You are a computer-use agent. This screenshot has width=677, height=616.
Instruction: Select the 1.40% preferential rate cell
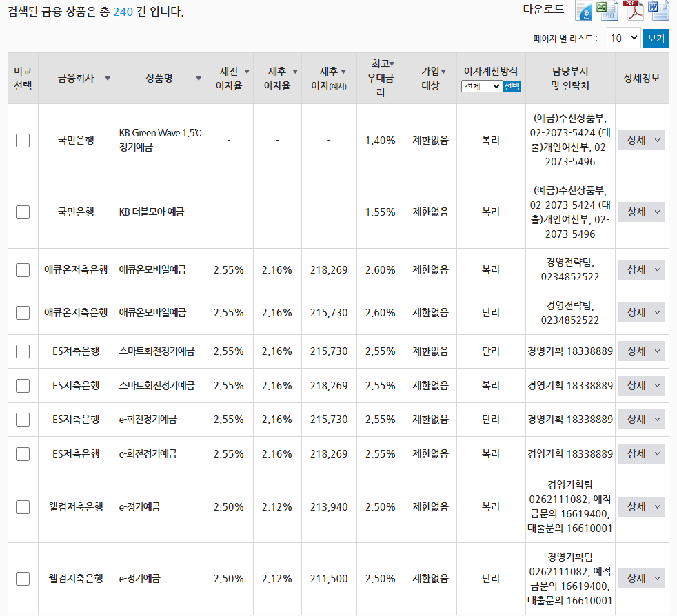[x=381, y=141]
